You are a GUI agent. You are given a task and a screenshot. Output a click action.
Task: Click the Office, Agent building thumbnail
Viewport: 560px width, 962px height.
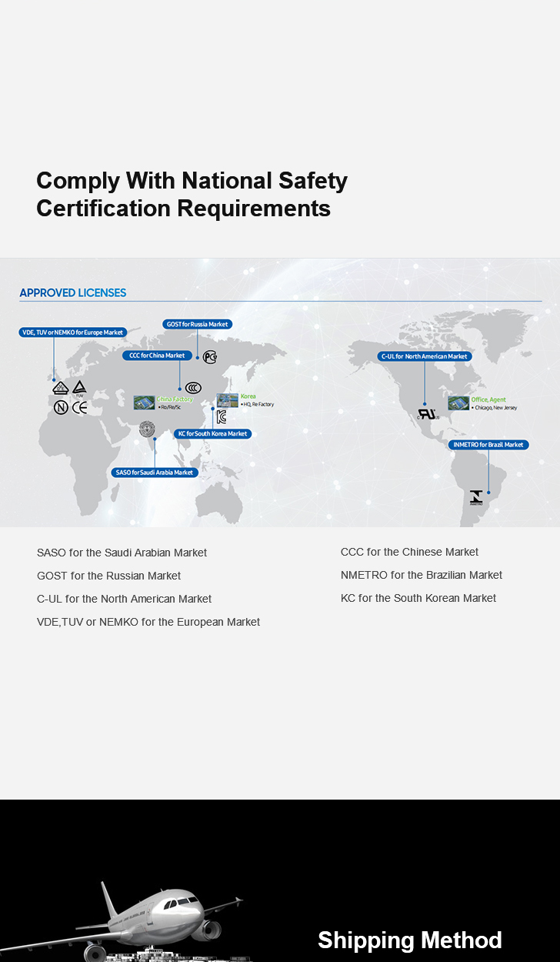tap(458, 403)
